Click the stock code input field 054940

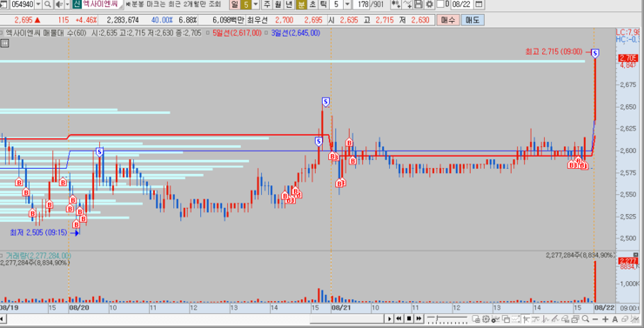22,4
